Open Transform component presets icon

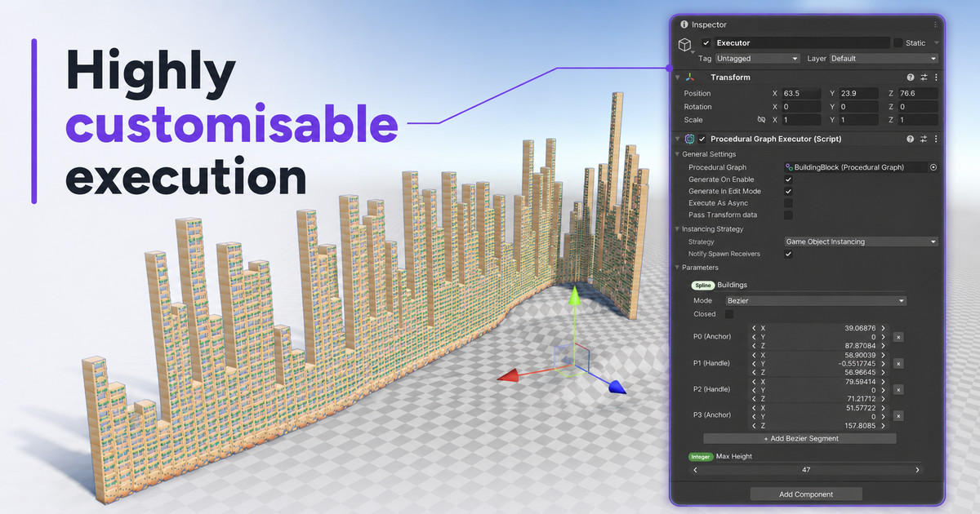pos(924,78)
